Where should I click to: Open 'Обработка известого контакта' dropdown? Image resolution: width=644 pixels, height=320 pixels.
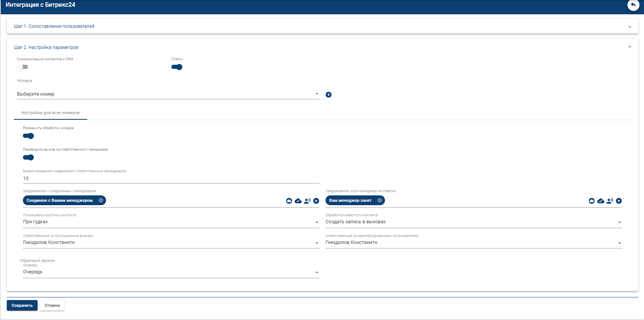tap(474, 222)
